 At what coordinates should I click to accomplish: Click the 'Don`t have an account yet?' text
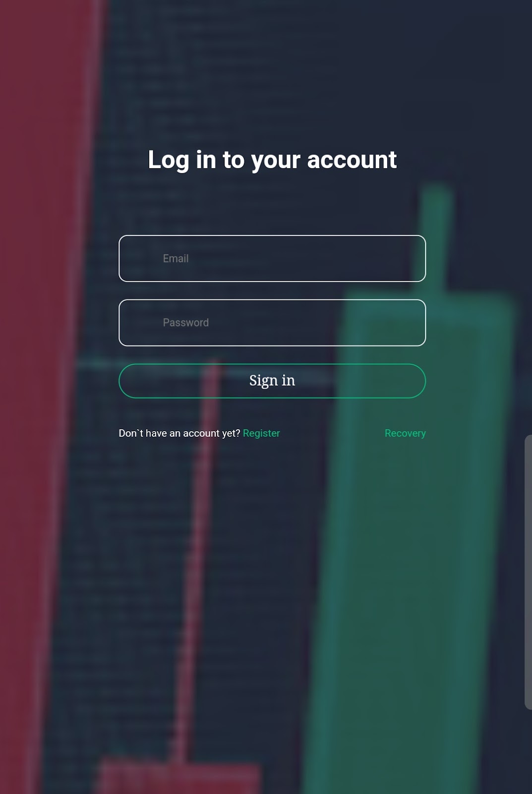click(179, 433)
